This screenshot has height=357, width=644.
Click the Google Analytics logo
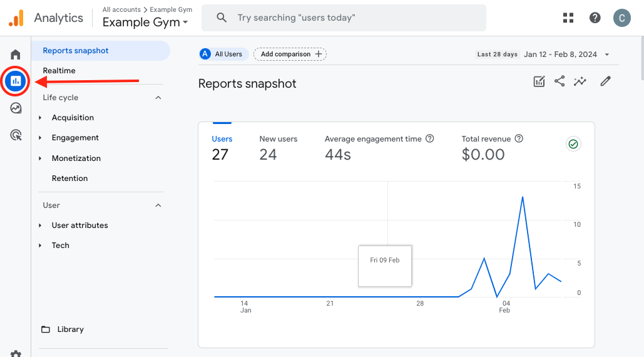coord(16,18)
